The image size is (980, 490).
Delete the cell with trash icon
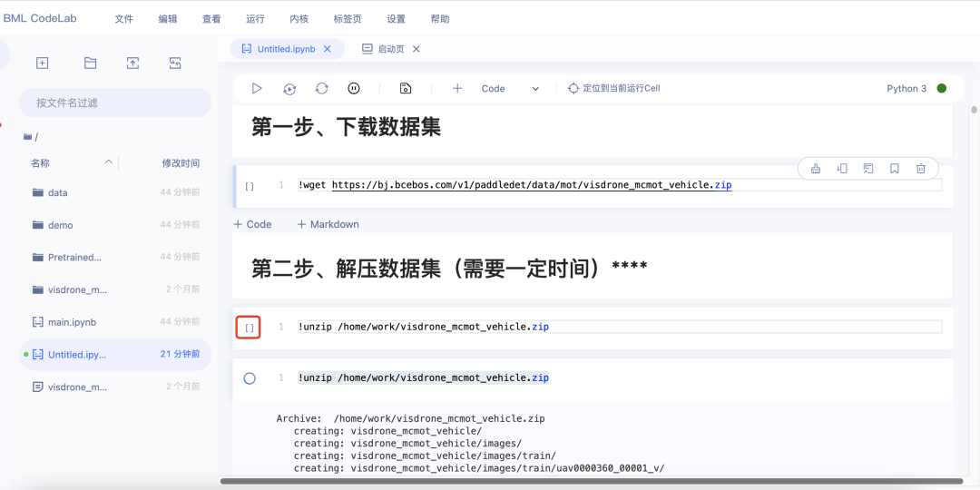coord(921,168)
